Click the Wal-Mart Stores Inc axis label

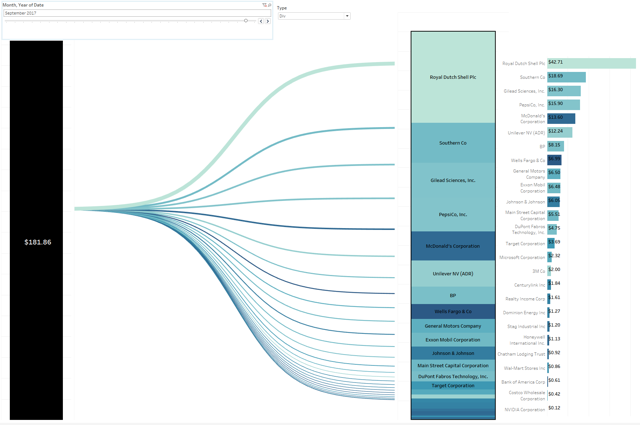point(524,368)
